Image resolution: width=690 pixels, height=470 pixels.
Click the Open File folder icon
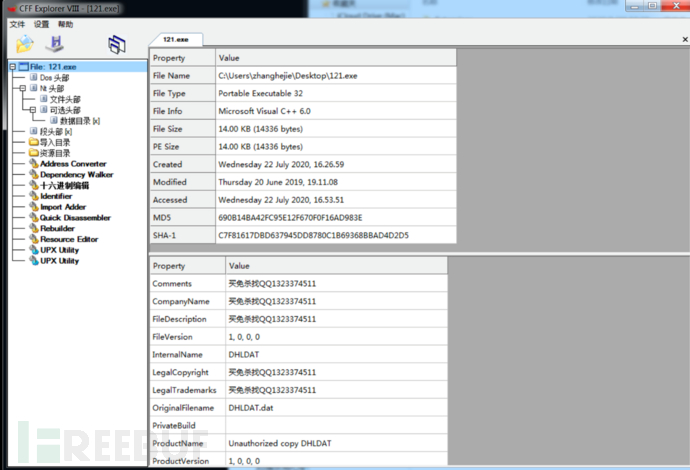click(x=25, y=44)
